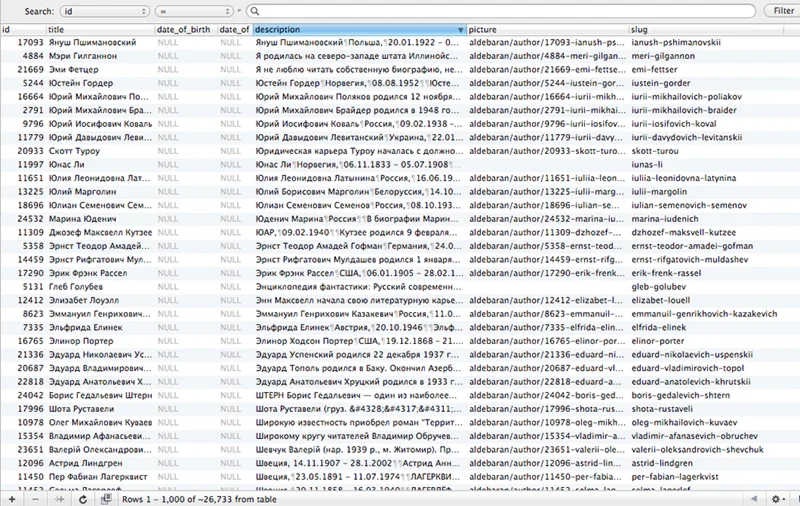The image size is (800, 506).
Task: Select title cell 'Скотт Туроу'
Action: (x=74, y=151)
